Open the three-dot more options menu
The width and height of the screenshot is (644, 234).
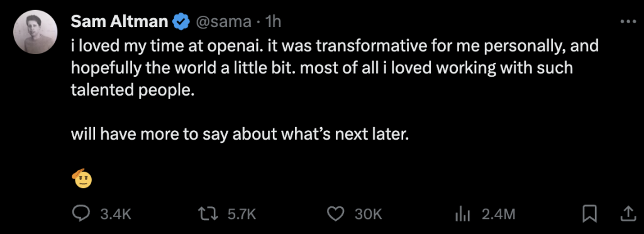[x=628, y=22]
